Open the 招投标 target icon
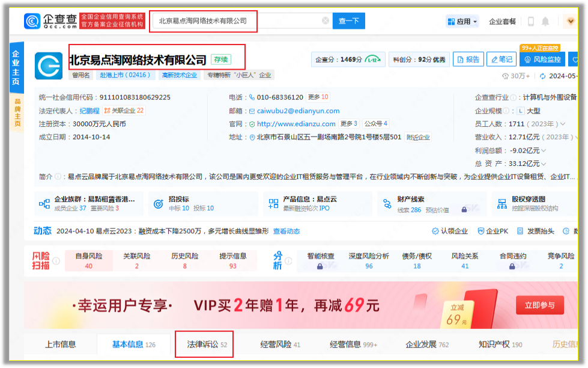The height and width of the screenshot is (368, 588). point(158,204)
